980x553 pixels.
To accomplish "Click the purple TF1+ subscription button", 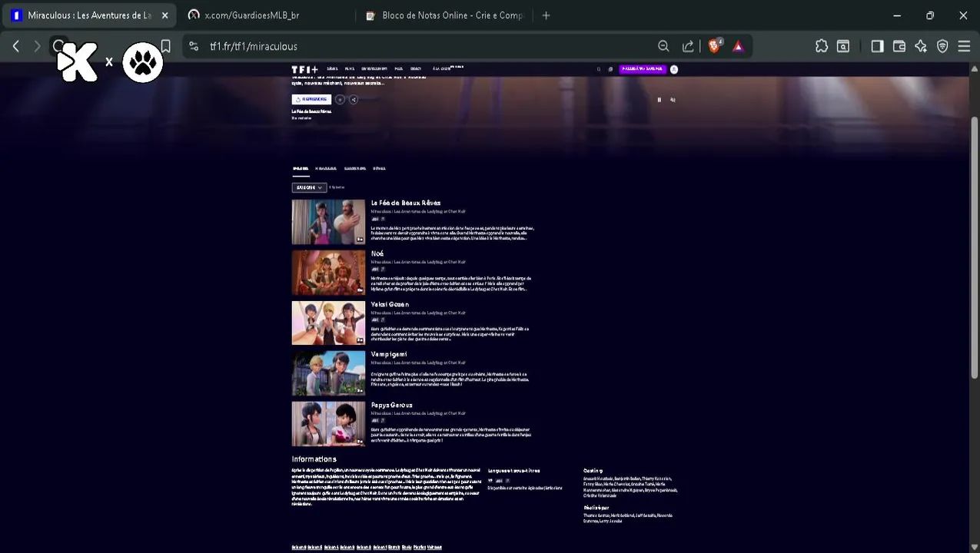I will [x=642, y=69].
